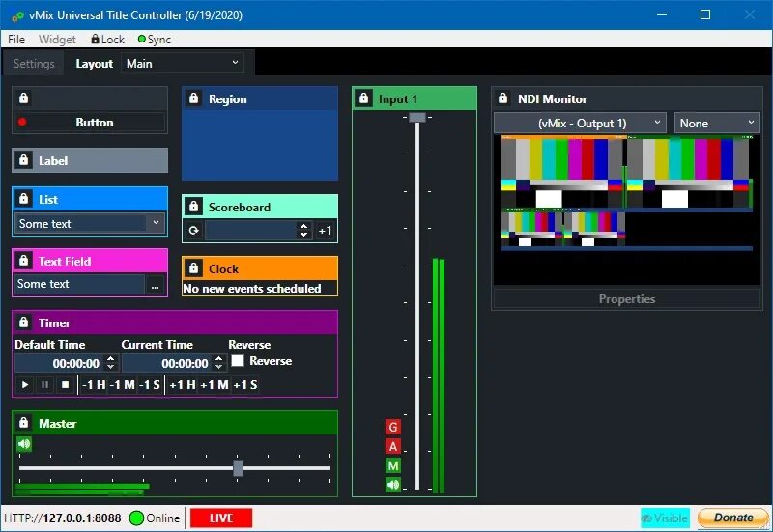Viewport: 773px width, 532px height.
Task: Select the Layout tab
Action: click(94, 64)
